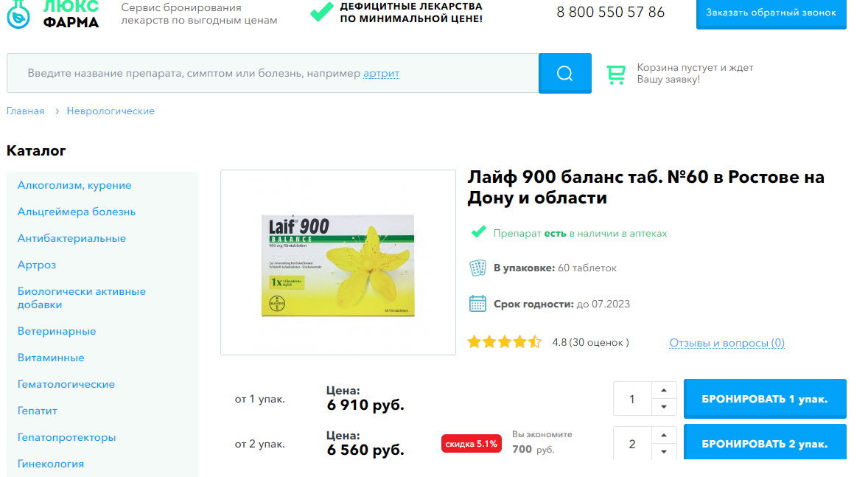Image resolution: width=868 pixels, height=477 pixels.
Task: Click the magnifier search button
Action: [x=564, y=73]
